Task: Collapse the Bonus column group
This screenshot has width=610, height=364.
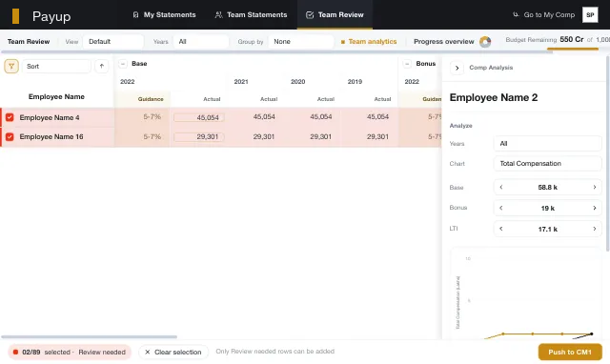Action: pos(407,64)
